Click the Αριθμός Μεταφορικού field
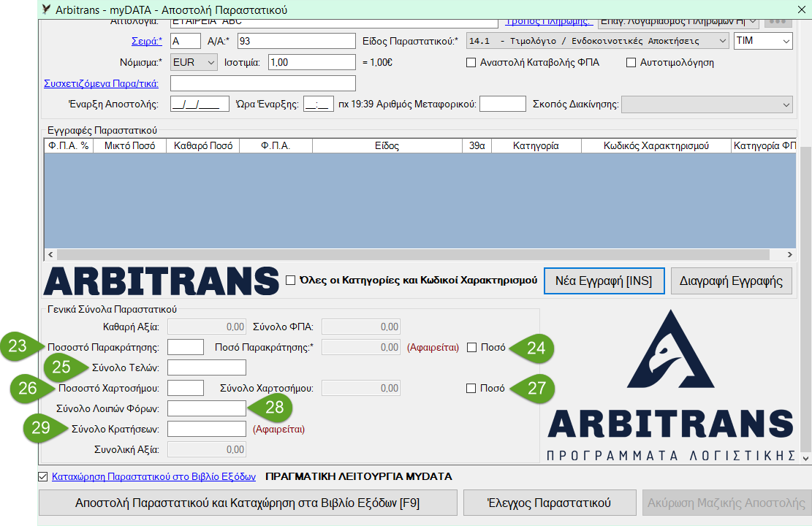 pyautogui.click(x=503, y=104)
